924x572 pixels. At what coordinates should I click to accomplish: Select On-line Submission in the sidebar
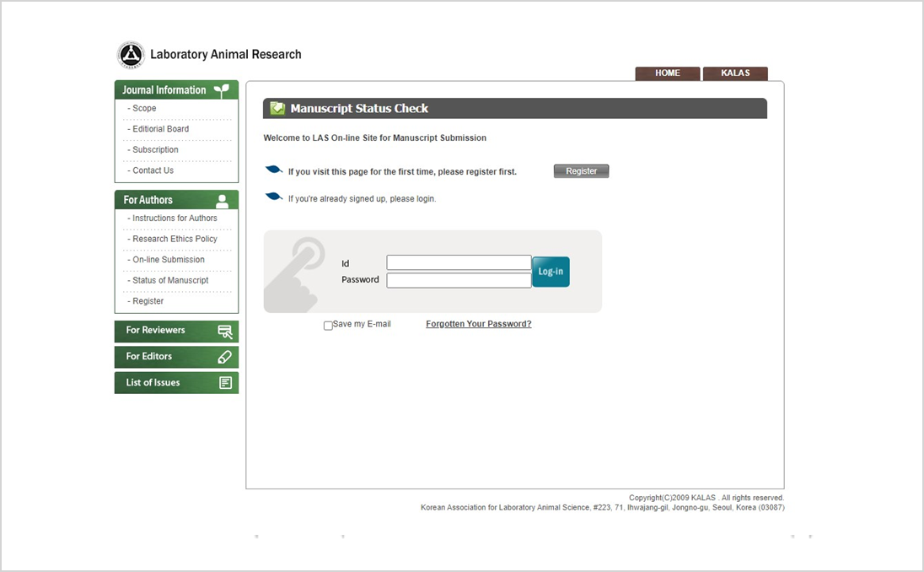click(x=168, y=260)
